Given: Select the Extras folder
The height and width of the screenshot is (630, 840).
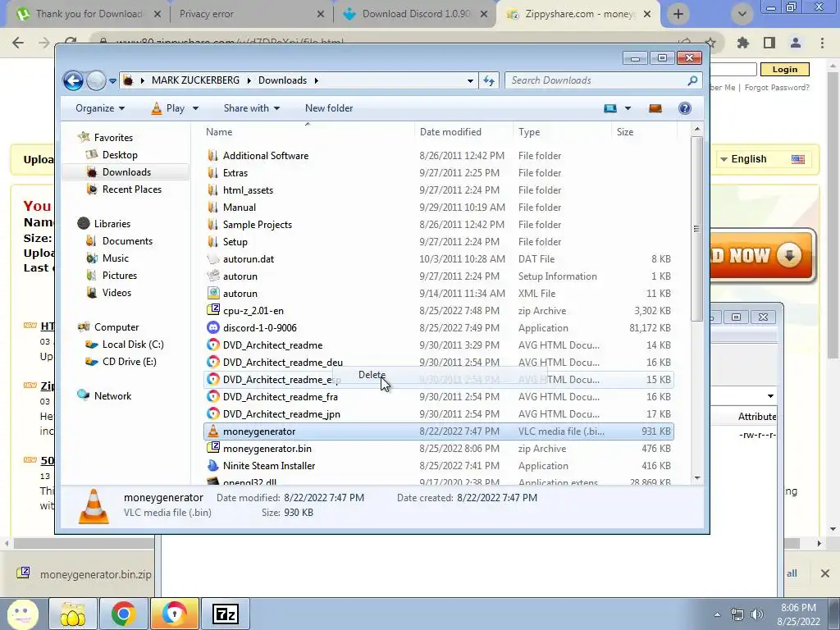Looking at the screenshot, I should tap(235, 172).
